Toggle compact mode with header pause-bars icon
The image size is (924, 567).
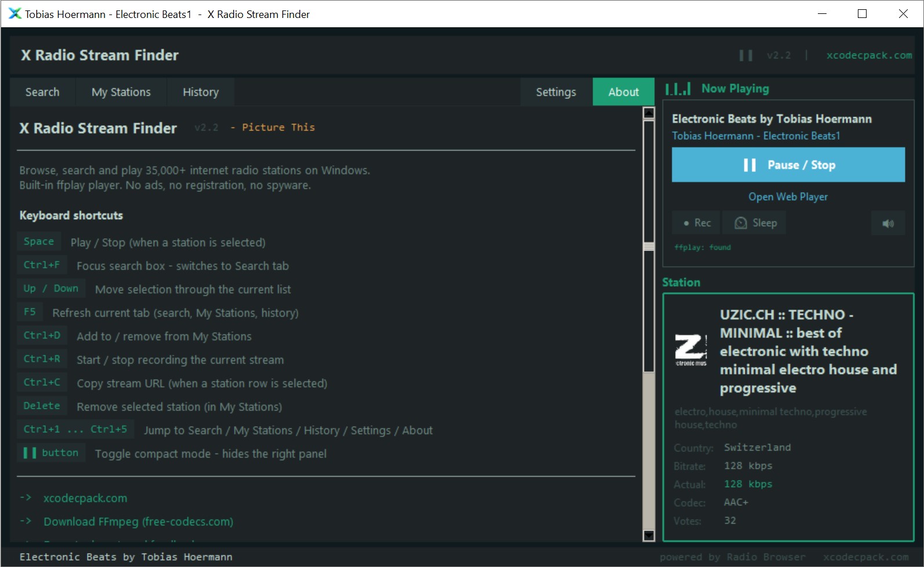pyautogui.click(x=746, y=56)
